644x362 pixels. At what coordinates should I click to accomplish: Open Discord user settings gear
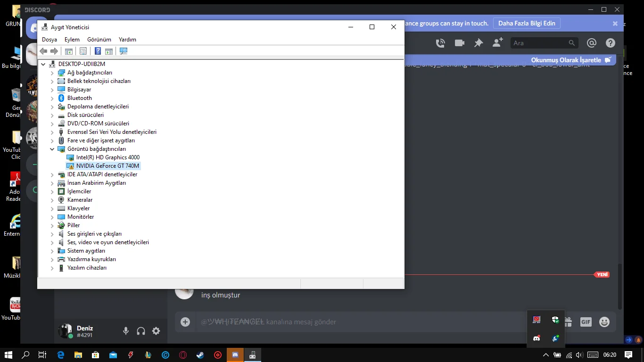pyautogui.click(x=156, y=331)
